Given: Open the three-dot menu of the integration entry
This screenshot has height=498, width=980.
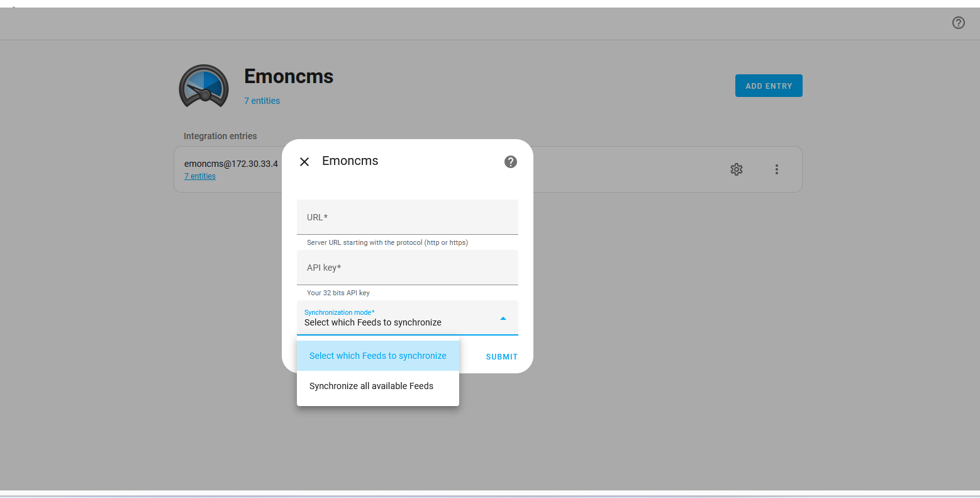Looking at the screenshot, I should [x=777, y=169].
